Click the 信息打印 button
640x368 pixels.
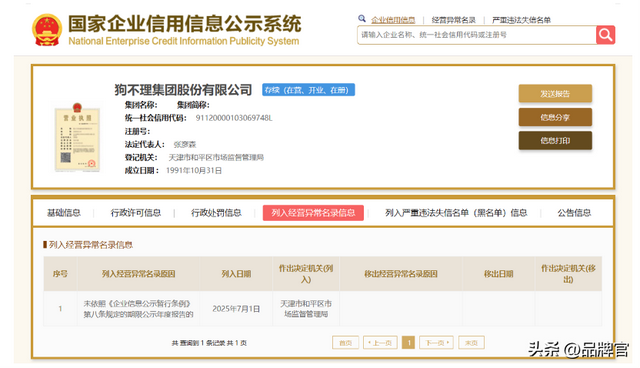click(555, 141)
